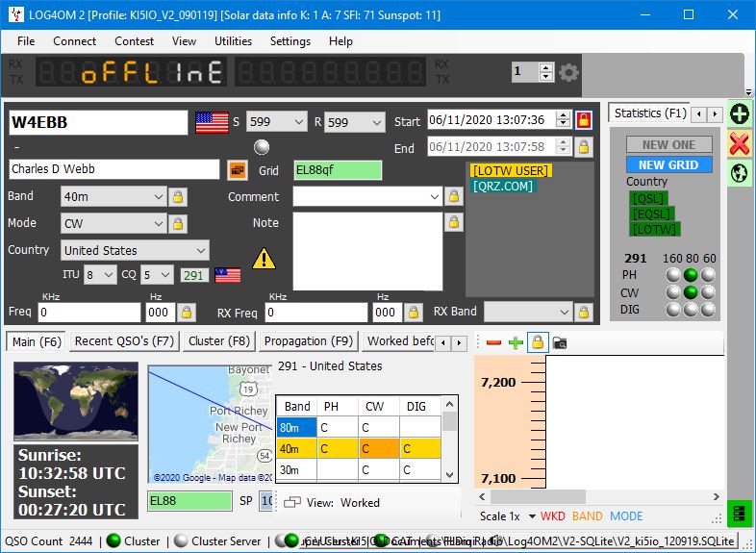The image size is (756, 553).
Task: Toggle the Note field lock
Action: (x=454, y=222)
